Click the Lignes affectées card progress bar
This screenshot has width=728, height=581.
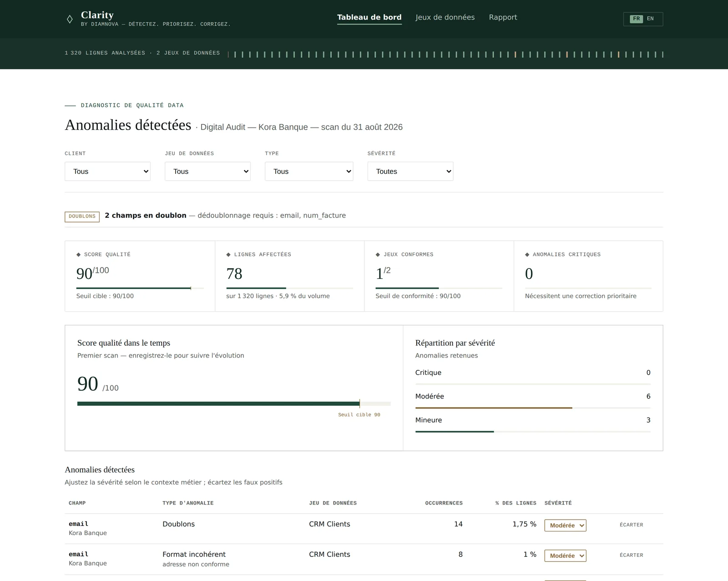tap(289, 288)
